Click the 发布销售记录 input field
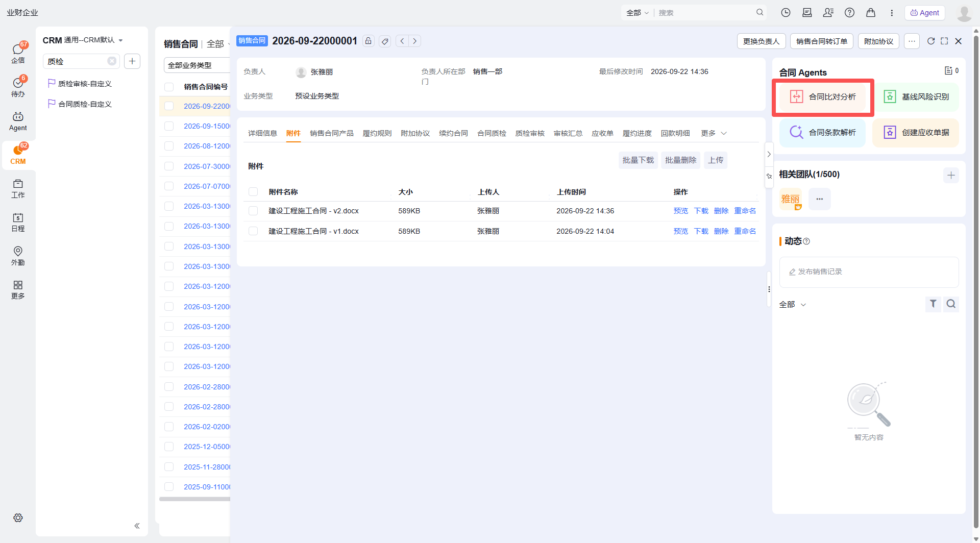This screenshot has height=543, width=980. pyautogui.click(x=869, y=272)
